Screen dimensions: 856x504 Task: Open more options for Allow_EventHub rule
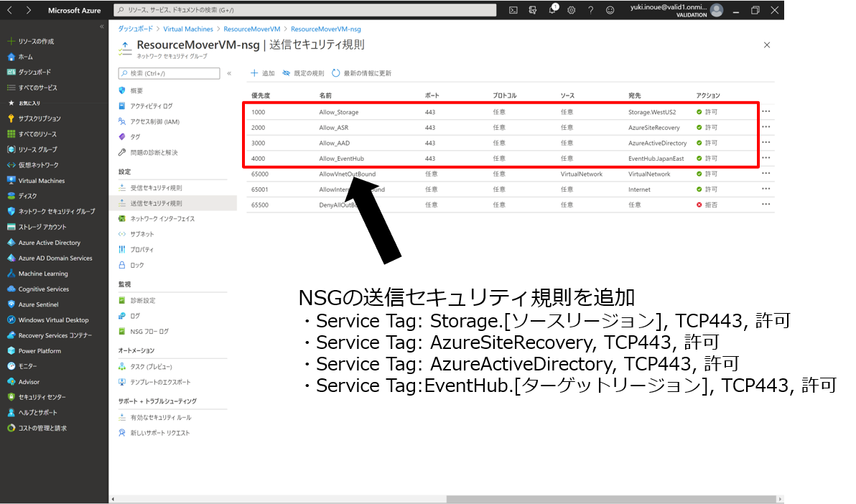point(766,158)
